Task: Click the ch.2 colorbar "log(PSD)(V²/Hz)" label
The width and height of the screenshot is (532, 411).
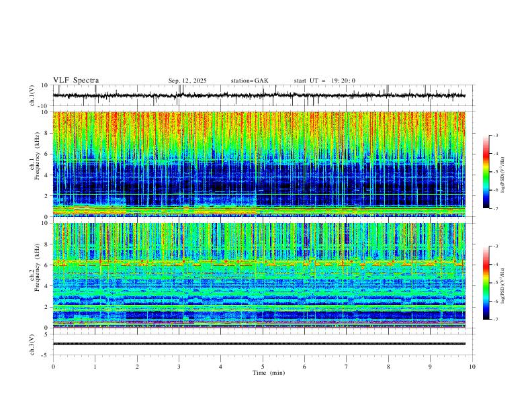Action: tap(502, 285)
